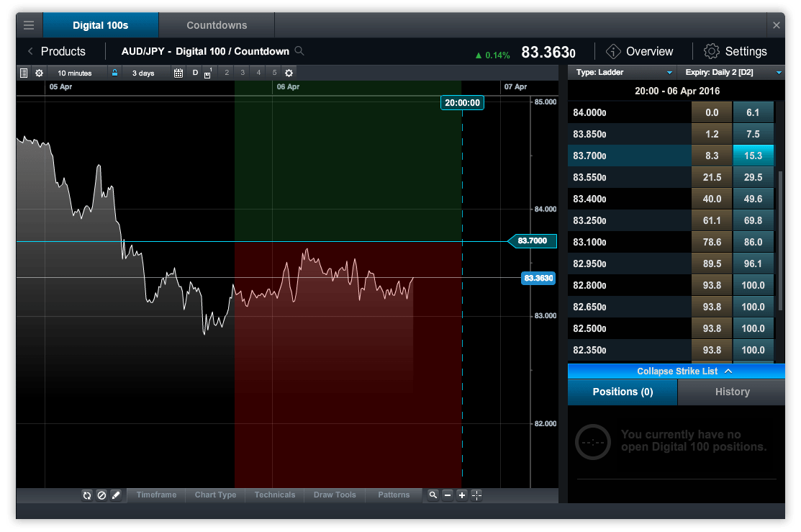Select chart template slot 5
This screenshot has width=801, height=532.
pos(274,73)
